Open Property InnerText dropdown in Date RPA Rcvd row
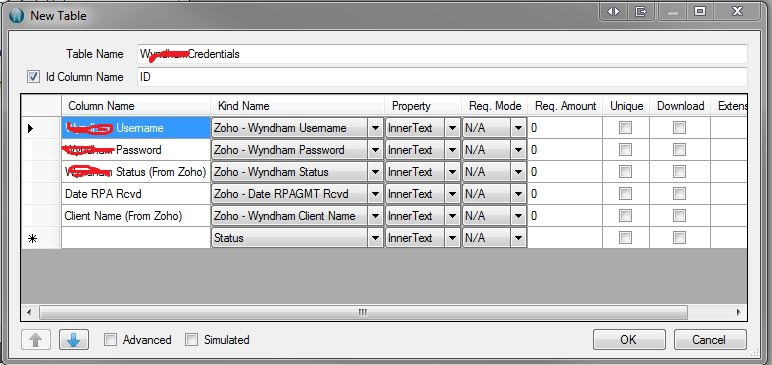772x365 pixels. coord(452,194)
